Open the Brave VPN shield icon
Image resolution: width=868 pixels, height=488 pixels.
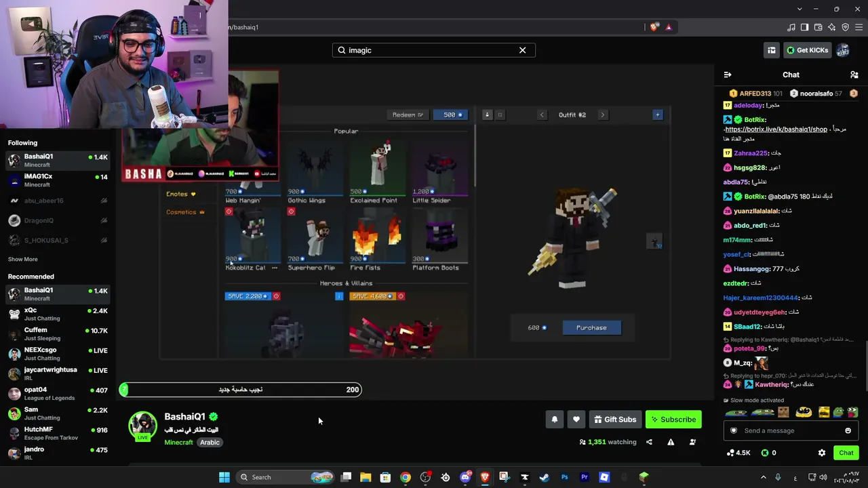846,27
